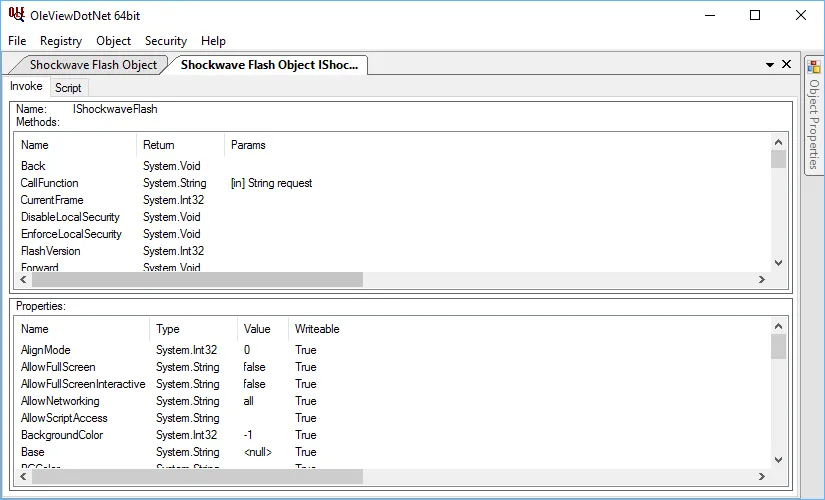825x500 pixels.
Task: Sort properties by the Name column header
Action: pos(82,329)
